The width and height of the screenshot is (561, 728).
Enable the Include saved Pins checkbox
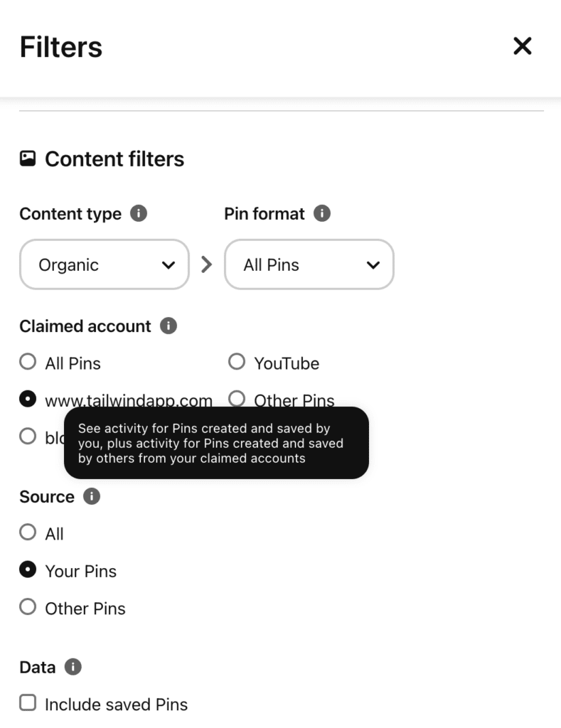pyautogui.click(x=27, y=702)
